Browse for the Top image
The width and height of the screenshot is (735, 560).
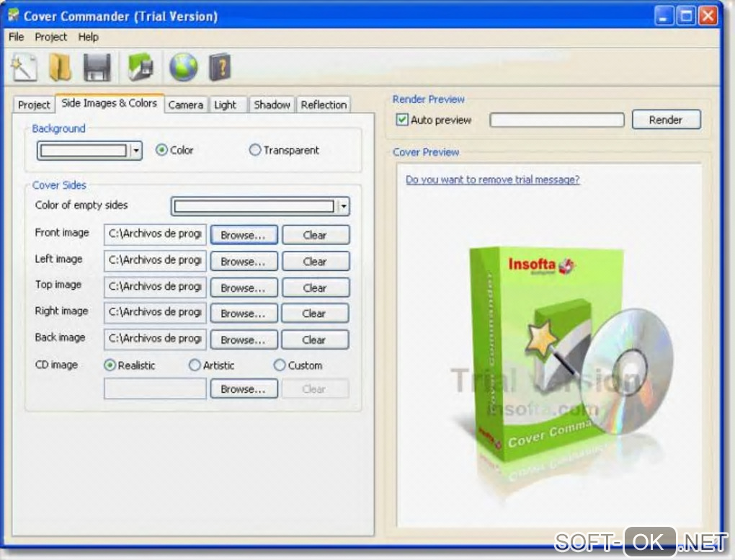click(244, 288)
